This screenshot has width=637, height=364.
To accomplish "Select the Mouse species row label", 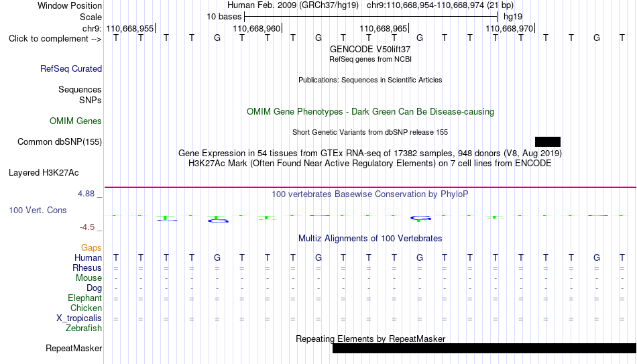I will pos(89,278).
